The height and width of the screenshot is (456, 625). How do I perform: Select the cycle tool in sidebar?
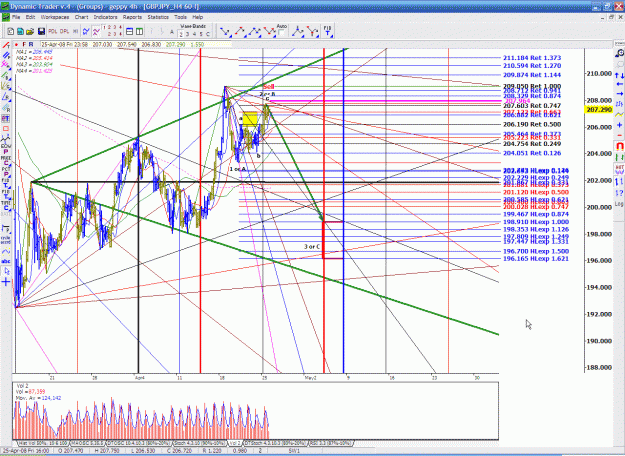coord(6,240)
